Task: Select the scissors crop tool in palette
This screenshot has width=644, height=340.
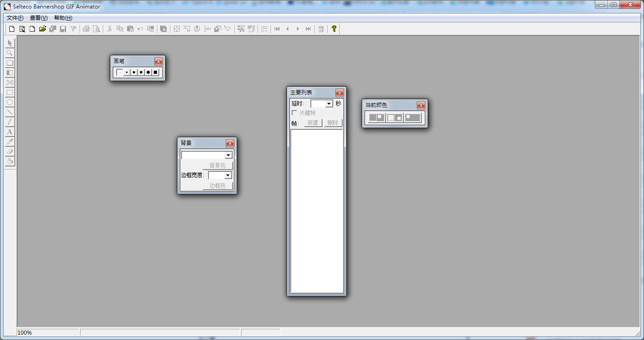Action: (10, 83)
